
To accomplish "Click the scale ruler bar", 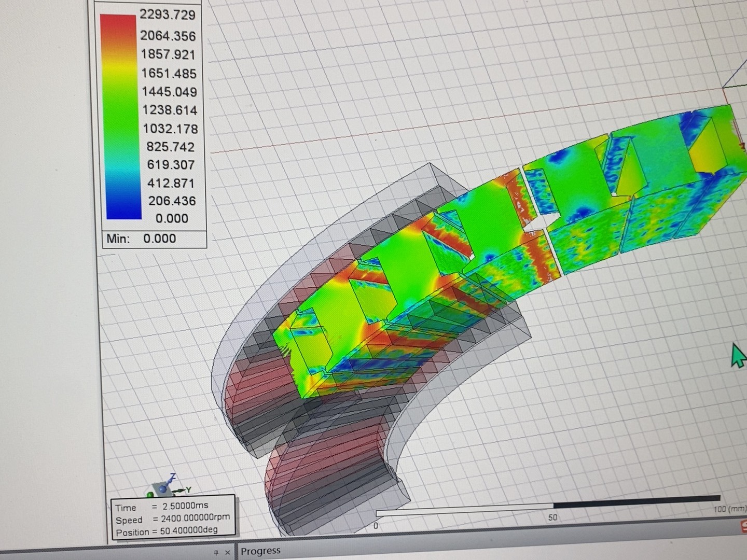I will [548, 506].
